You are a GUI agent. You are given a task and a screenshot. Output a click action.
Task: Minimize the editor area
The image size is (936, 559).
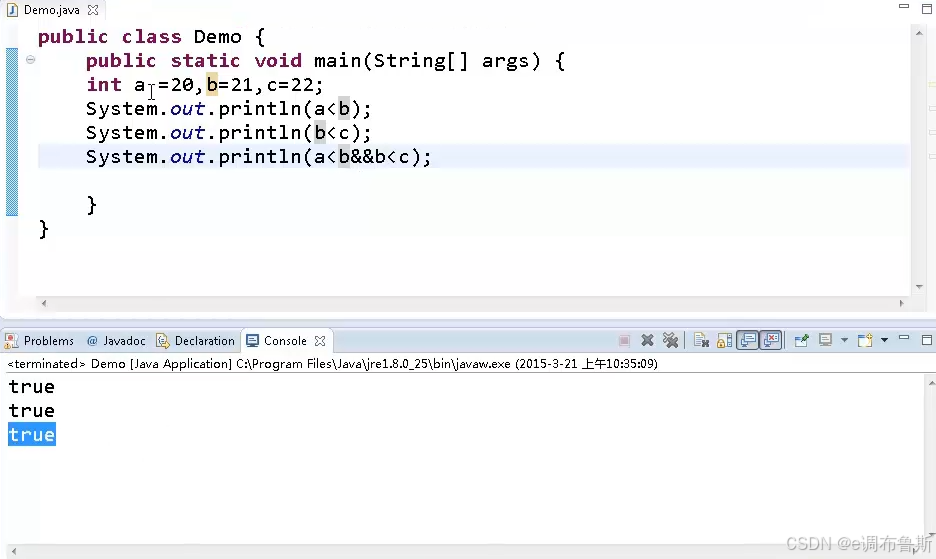(x=904, y=7)
